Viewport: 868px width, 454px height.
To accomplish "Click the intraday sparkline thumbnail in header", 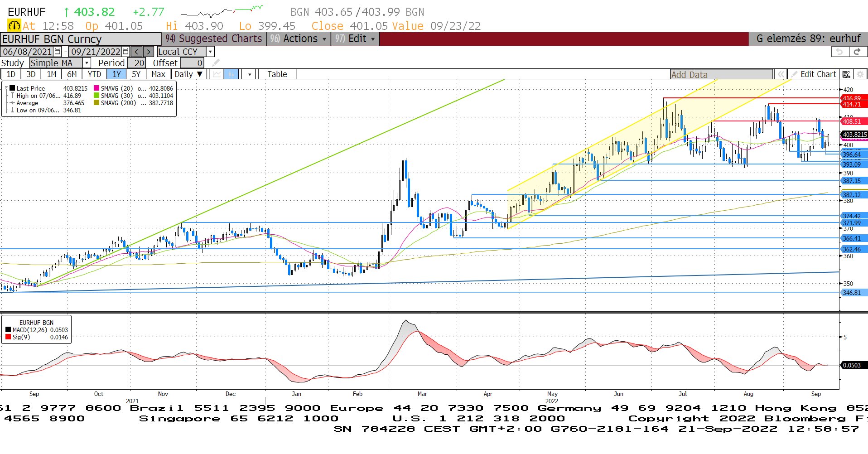I will coord(222,11).
